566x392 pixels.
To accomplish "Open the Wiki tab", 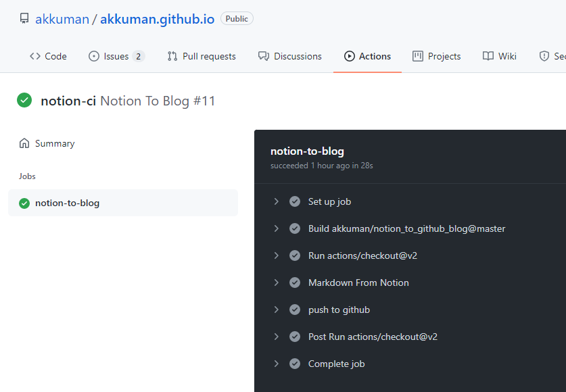I will (x=500, y=56).
